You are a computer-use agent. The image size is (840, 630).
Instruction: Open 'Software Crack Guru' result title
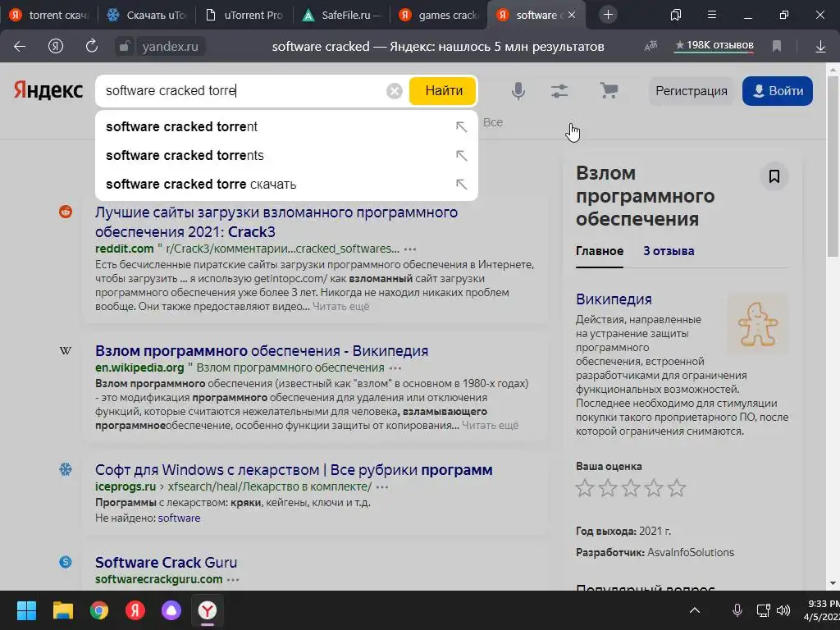click(x=166, y=563)
